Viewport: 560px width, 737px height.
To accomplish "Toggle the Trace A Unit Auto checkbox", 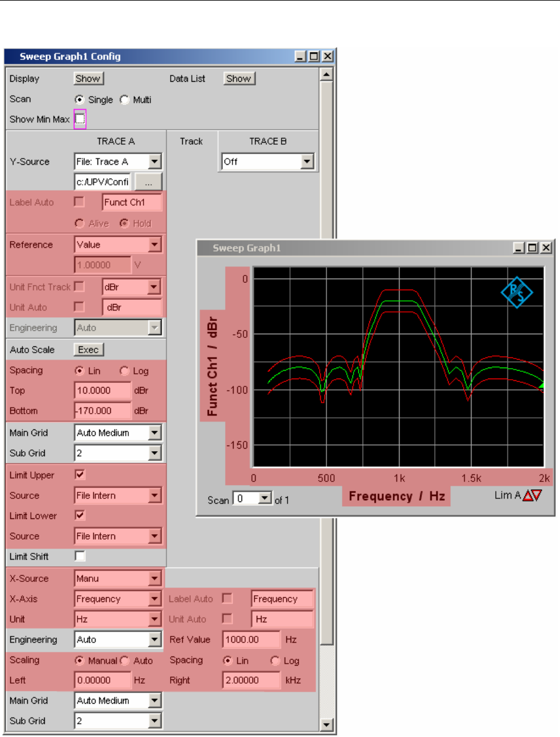I will pos(79,307).
